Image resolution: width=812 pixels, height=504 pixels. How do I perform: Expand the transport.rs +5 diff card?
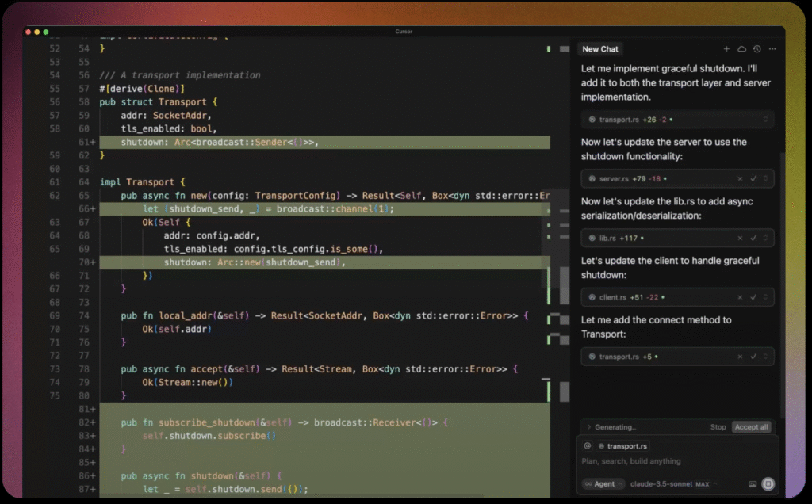[x=765, y=357]
